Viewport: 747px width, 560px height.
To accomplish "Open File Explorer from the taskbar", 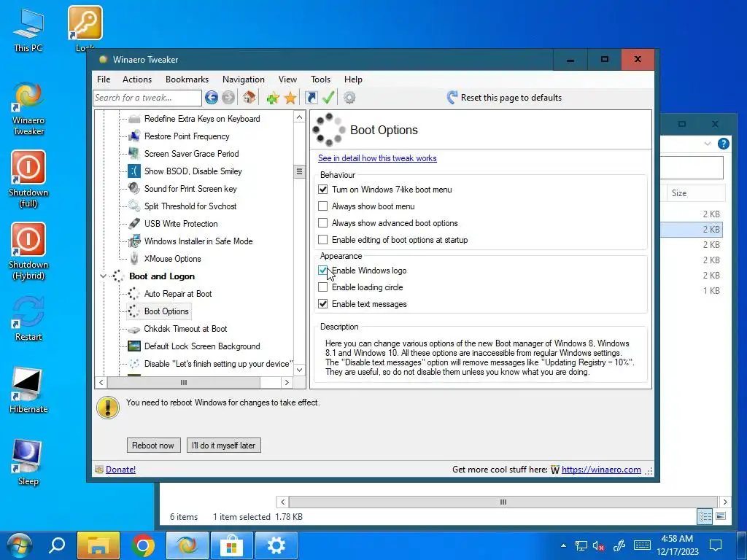I will (98, 545).
